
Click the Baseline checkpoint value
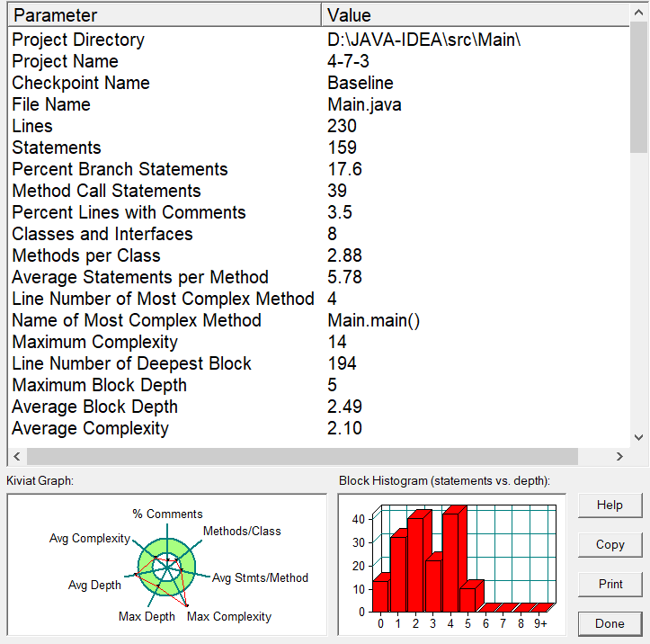(361, 83)
